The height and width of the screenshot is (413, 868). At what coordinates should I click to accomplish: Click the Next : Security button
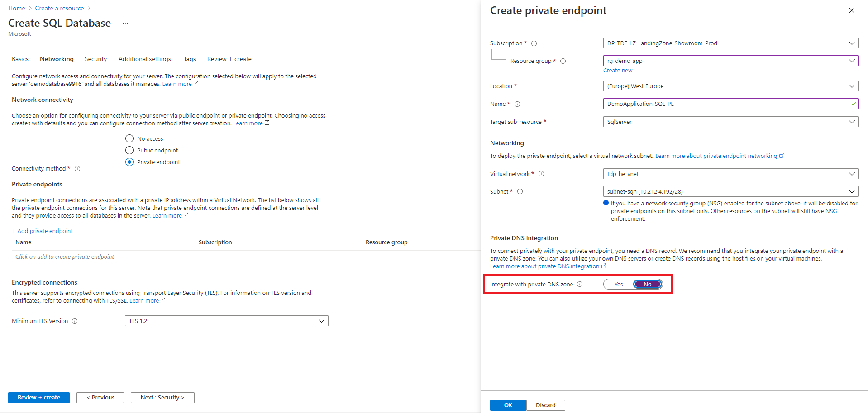(162, 397)
